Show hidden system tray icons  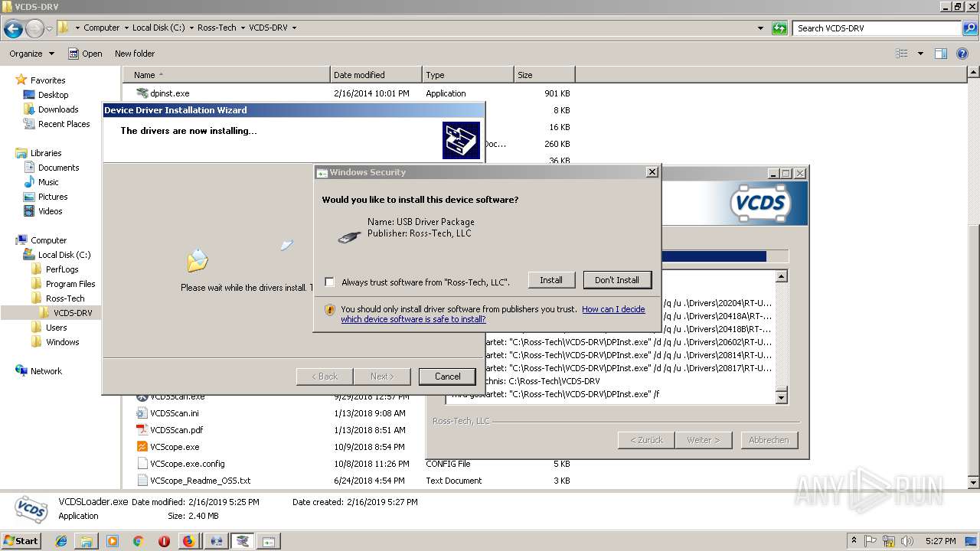(854, 540)
